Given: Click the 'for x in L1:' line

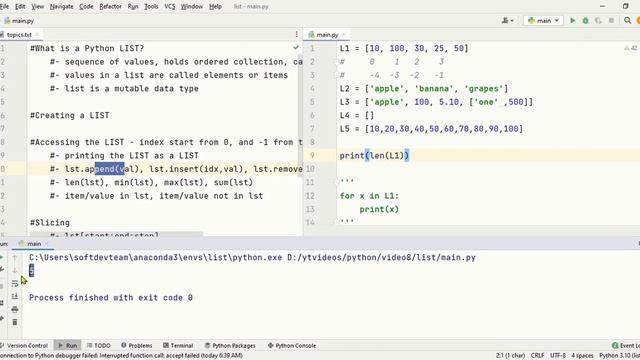Looking at the screenshot, I should point(369,196).
